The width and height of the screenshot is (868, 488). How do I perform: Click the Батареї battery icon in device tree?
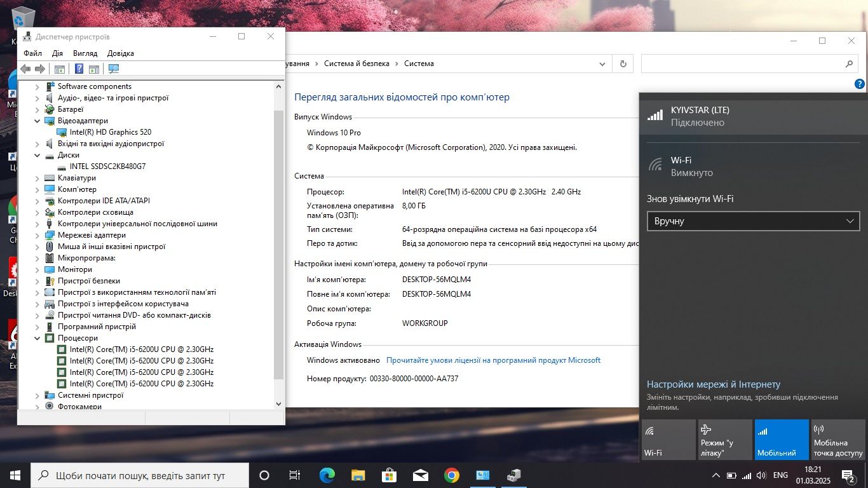pyautogui.click(x=50, y=109)
